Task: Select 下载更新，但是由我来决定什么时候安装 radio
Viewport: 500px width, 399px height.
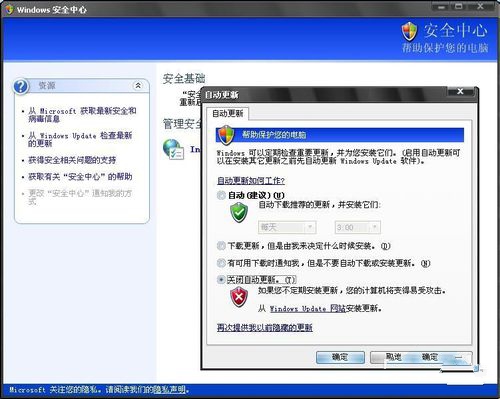Action: pyautogui.click(x=221, y=246)
